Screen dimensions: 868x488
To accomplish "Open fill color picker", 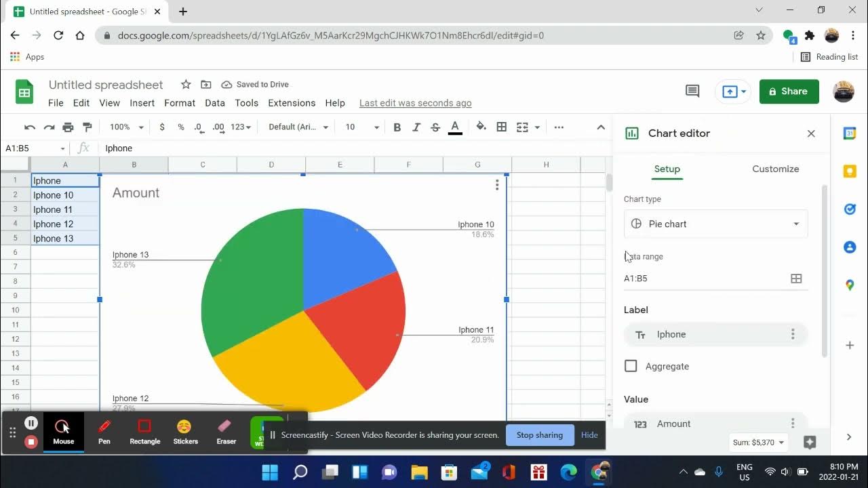I will pos(481,127).
